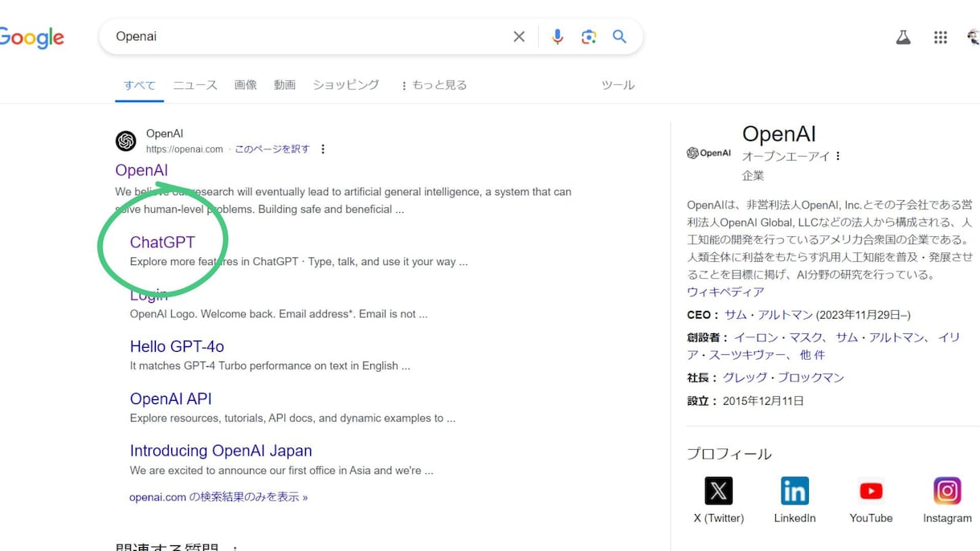Screen dimensions: 980x551
Task: Go to Google home via the logo
Action: (31, 38)
